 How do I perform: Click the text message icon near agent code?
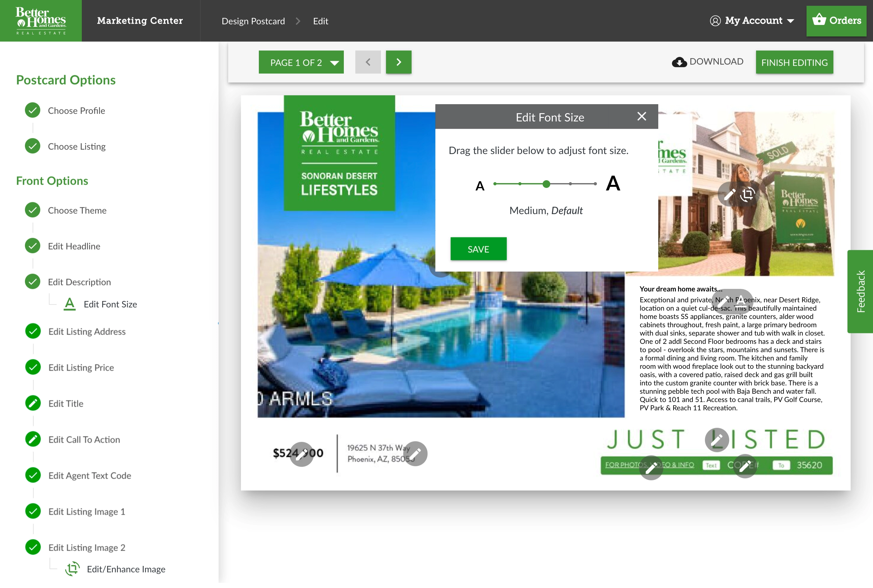710,466
